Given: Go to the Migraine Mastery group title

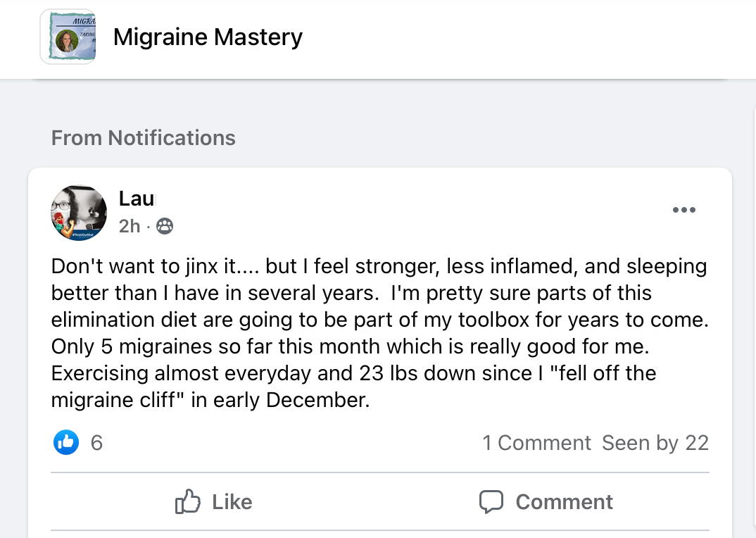Looking at the screenshot, I should pyautogui.click(x=208, y=37).
